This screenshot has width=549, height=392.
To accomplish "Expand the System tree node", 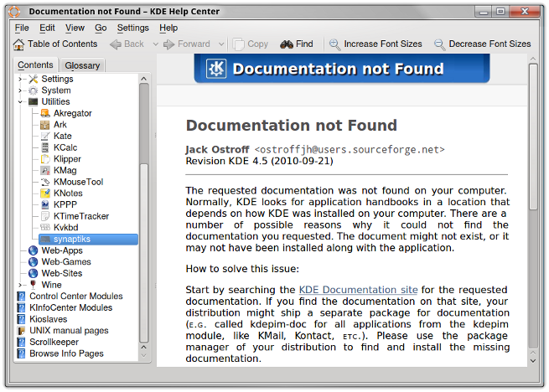I will [20, 91].
